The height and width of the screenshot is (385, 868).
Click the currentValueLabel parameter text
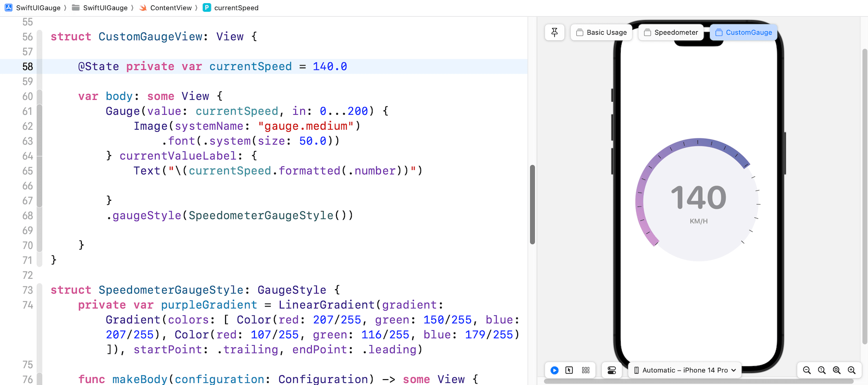pyautogui.click(x=178, y=156)
